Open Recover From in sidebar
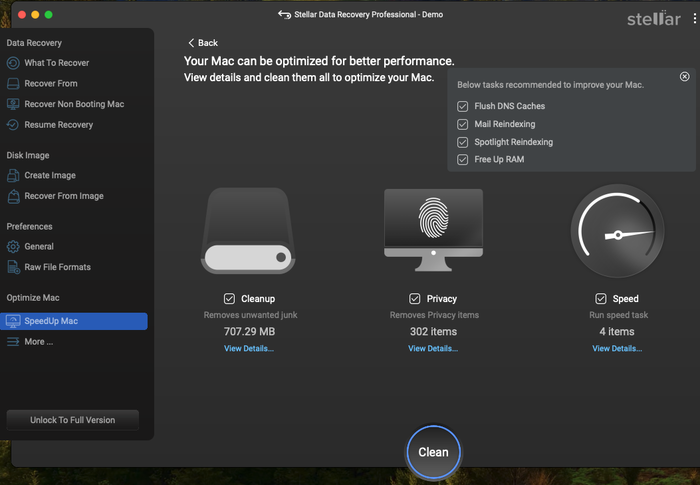The height and width of the screenshot is (485, 700). point(51,84)
